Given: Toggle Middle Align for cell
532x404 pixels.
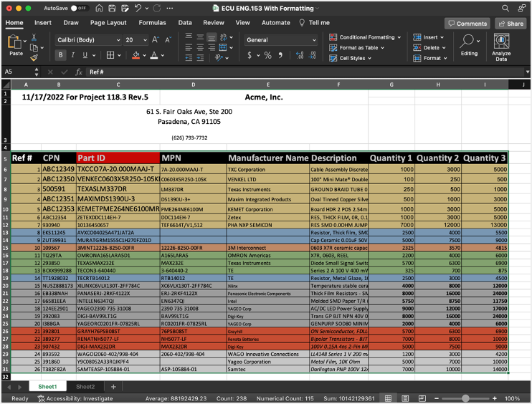Looking at the screenshot, I should (200, 37).
